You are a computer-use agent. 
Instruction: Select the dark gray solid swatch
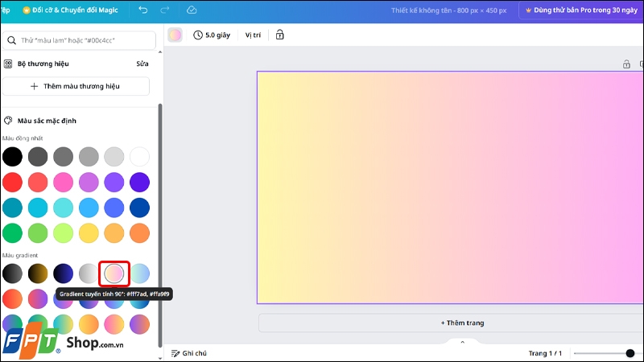(x=38, y=157)
